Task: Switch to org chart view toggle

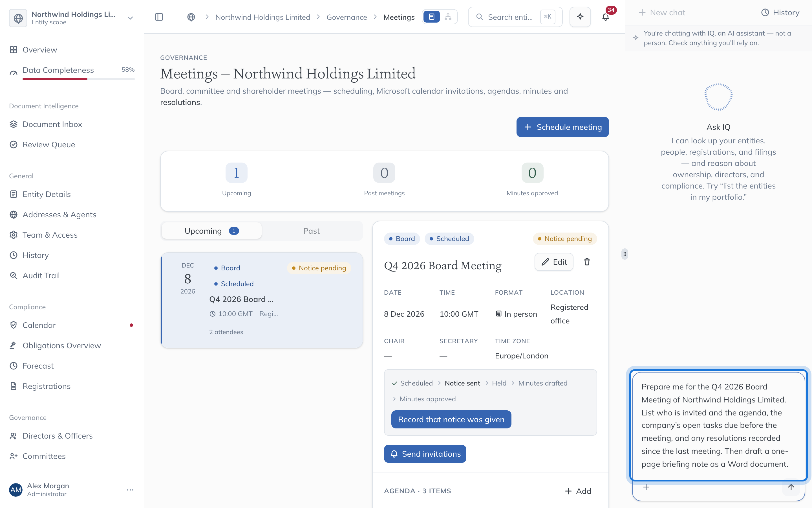Action: (448, 17)
